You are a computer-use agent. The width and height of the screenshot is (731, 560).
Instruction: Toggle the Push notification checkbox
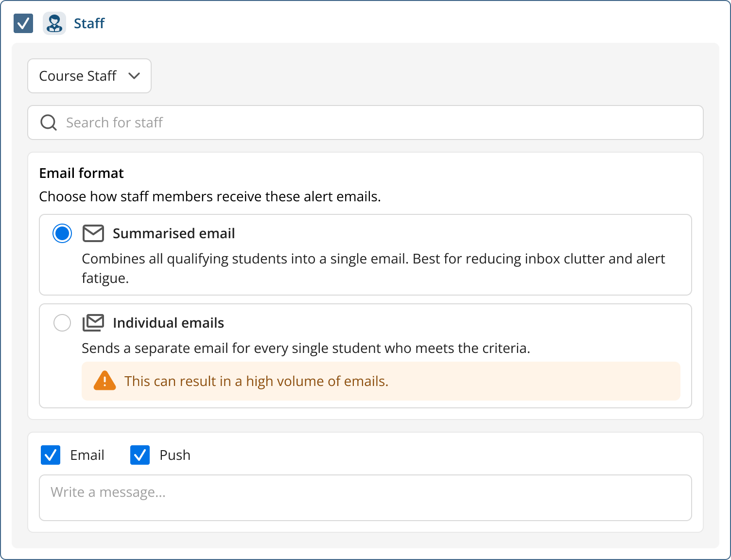coord(140,455)
